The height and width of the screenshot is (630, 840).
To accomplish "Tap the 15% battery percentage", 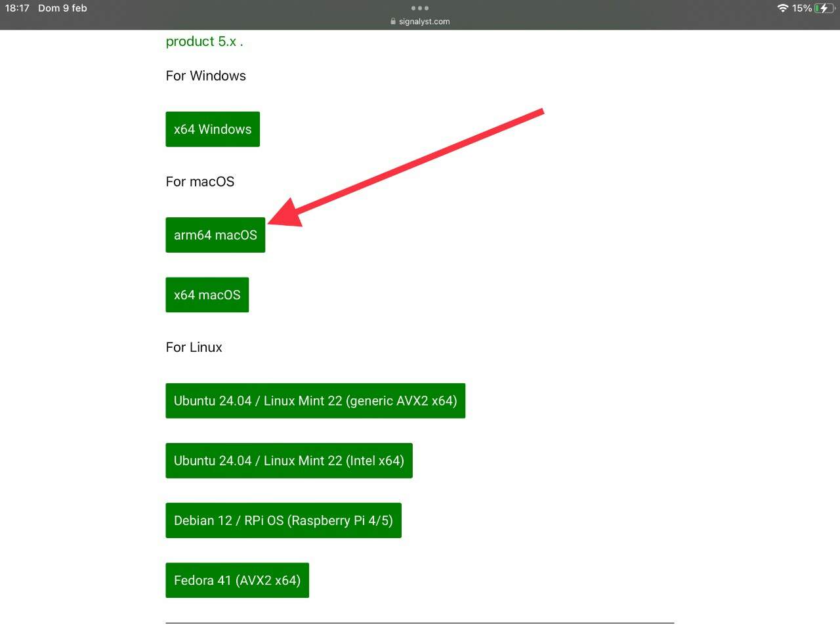I will point(801,8).
